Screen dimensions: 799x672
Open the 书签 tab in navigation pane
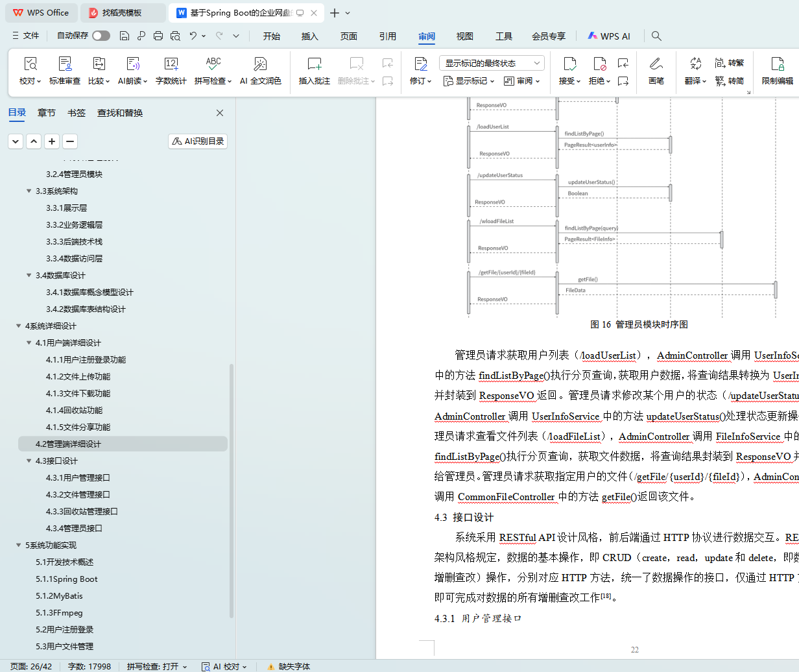(x=76, y=113)
